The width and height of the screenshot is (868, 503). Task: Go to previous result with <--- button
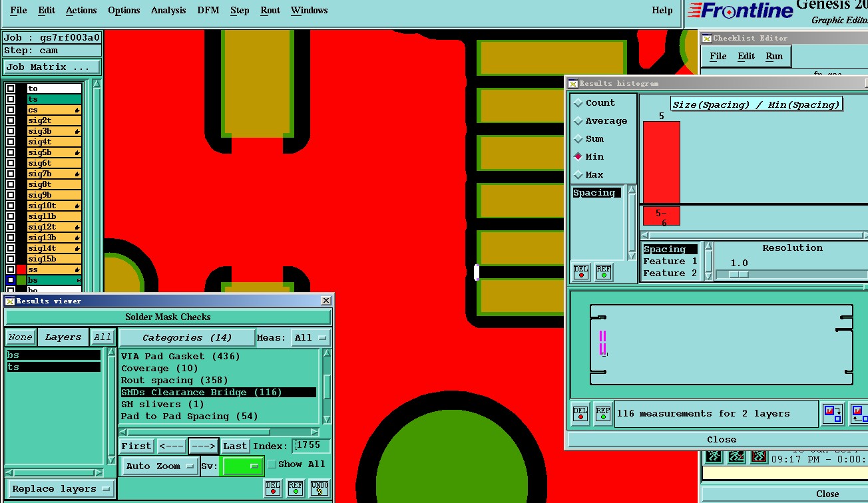click(x=172, y=446)
